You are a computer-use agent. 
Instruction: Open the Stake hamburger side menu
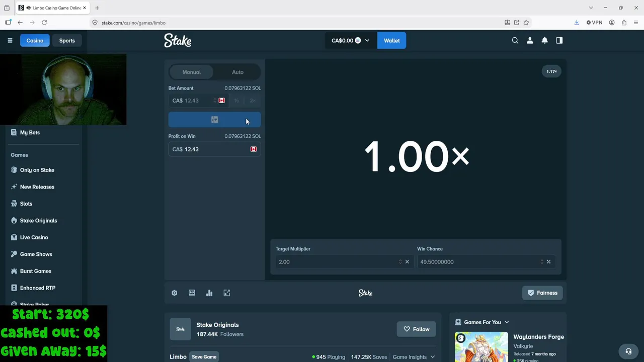click(10, 40)
